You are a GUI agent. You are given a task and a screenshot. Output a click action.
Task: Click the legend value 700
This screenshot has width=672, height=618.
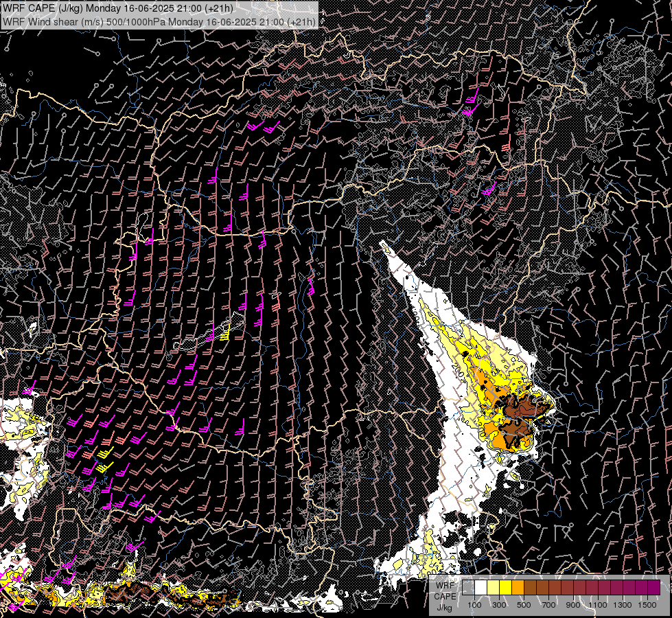click(x=548, y=605)
